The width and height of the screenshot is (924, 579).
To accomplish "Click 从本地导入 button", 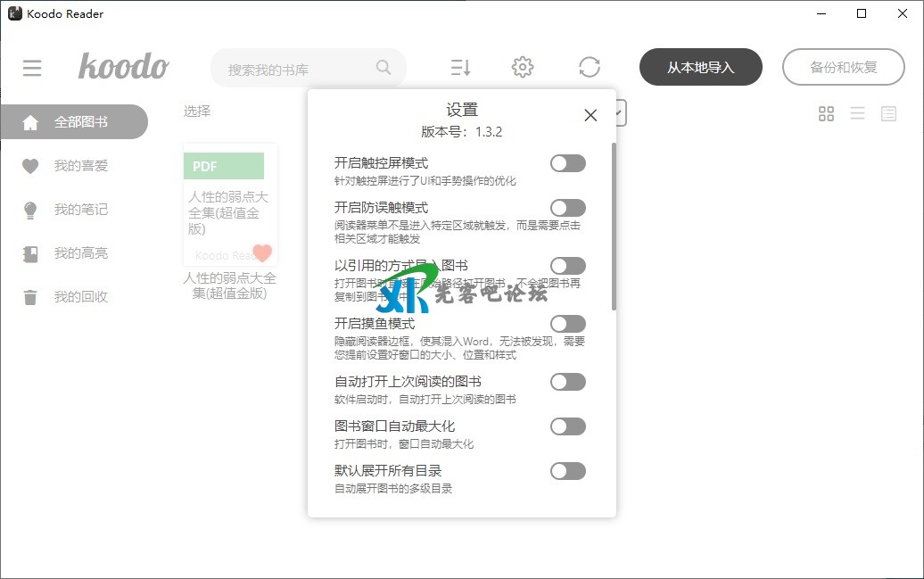I will (x=700, y=67).
